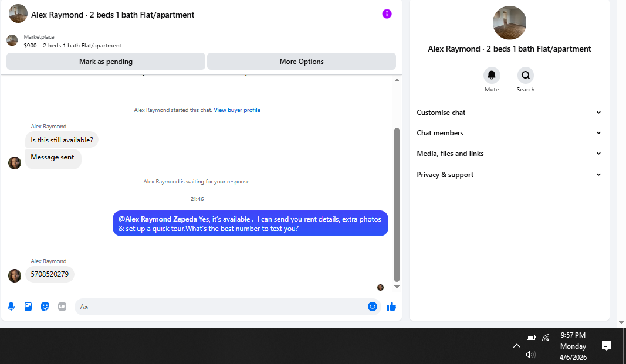Click the page scroll down arrow at right edge
The image size is (626, 364).
[621, 322]
